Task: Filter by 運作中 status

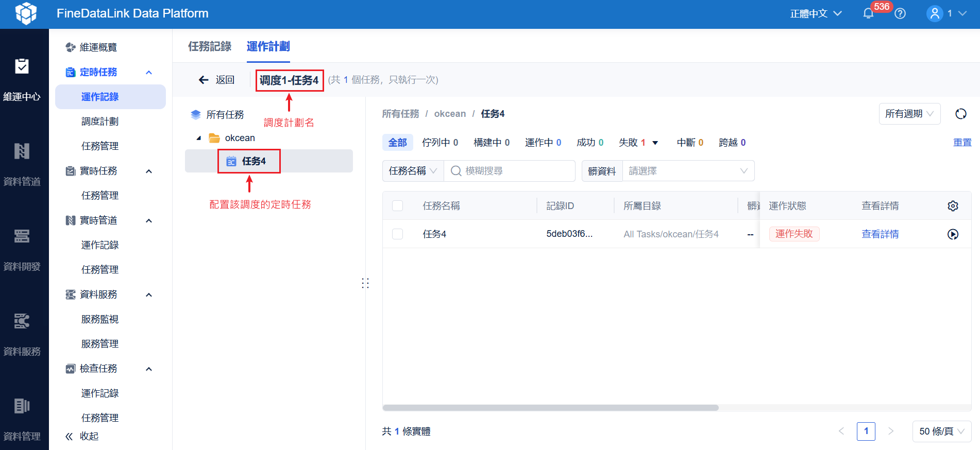Action: pos(543,143)
